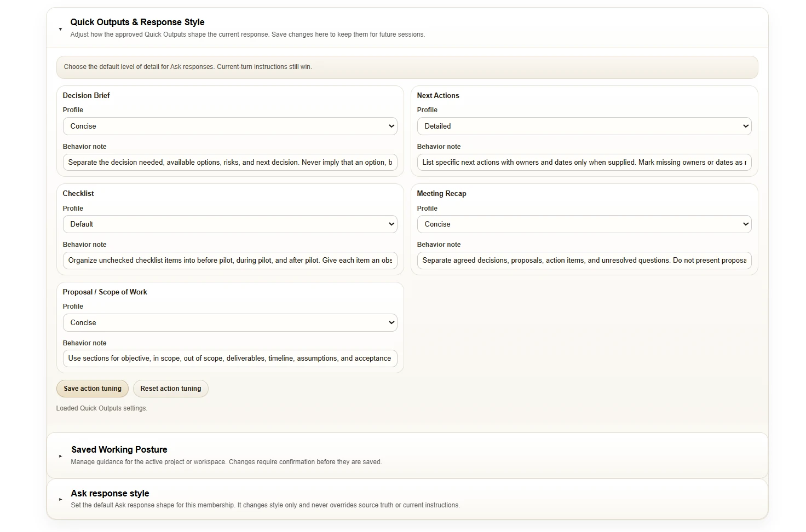This screenshot has width=806, height=532.
Task: Click the 'Choose the default level of detail' notice
Action: tap(407, 67)
